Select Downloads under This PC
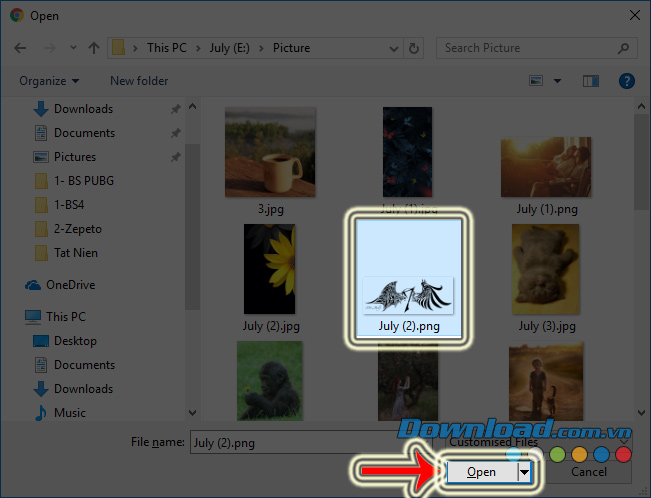The image size is (651, 498). click(73, 389)
